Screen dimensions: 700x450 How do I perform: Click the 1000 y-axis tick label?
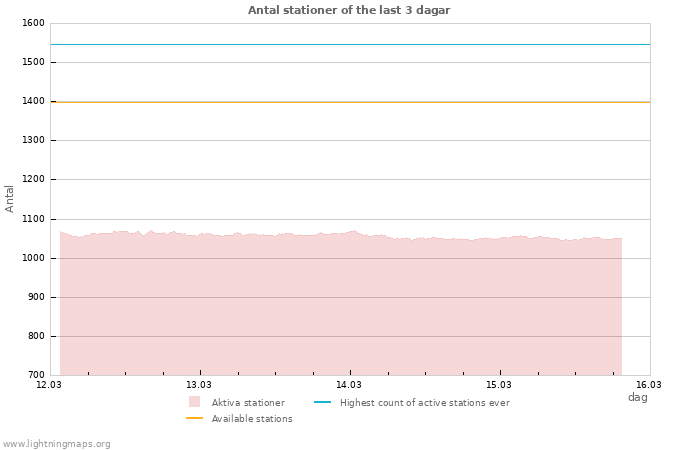(x=33, y=258)
